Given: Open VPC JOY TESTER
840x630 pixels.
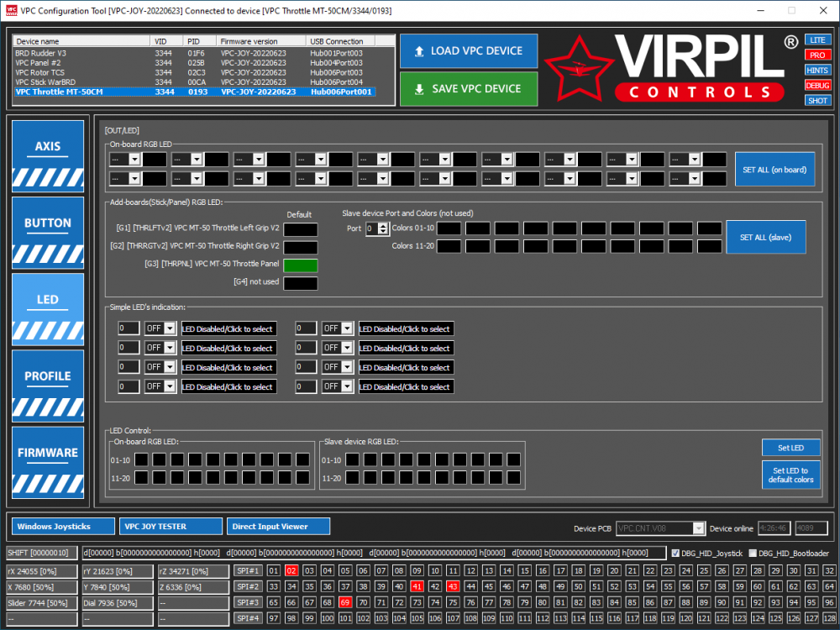Looking at the screenshot, I should pyautogui.click(x=171, y=526).
